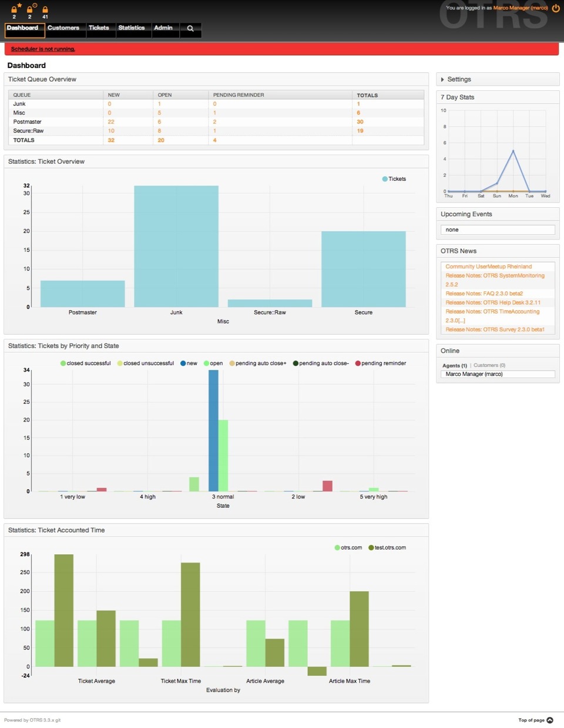Toggle the Tickets legend marker in Ticket Overview

tap(385, 179)
